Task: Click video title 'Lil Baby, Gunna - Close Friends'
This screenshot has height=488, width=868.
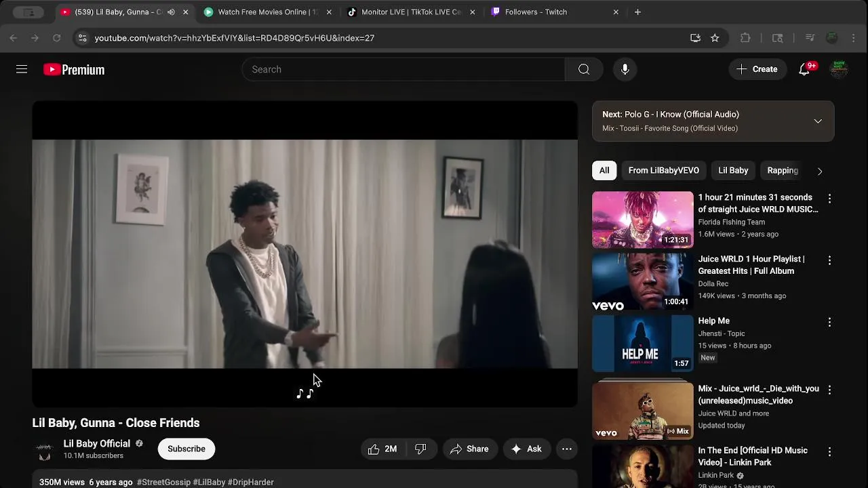Action: click(116, 422)
